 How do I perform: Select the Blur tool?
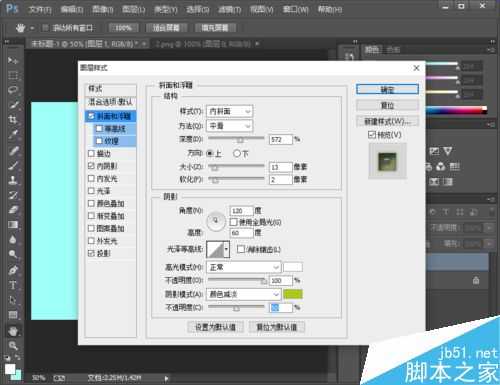(13, 240)
